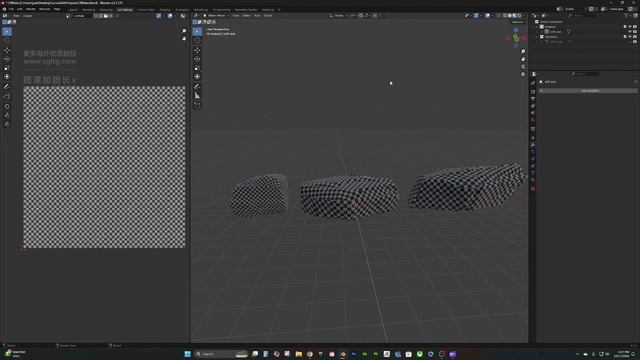Viewport: 640px width, 360px height.
Task: Open the Physics properties tab
Action: 533,158
